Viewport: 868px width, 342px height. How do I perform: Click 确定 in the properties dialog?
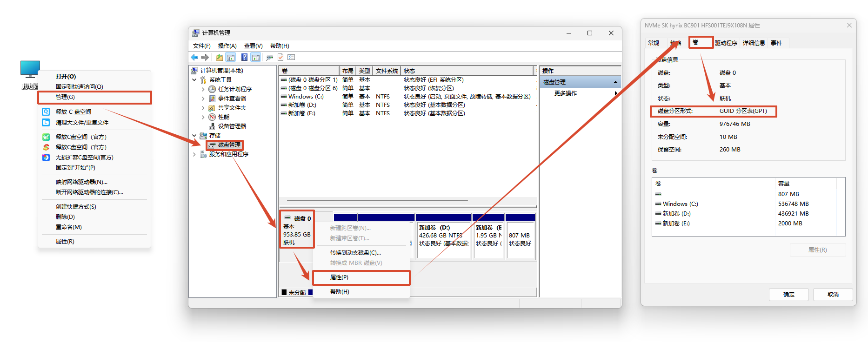[x=789, y=295]
